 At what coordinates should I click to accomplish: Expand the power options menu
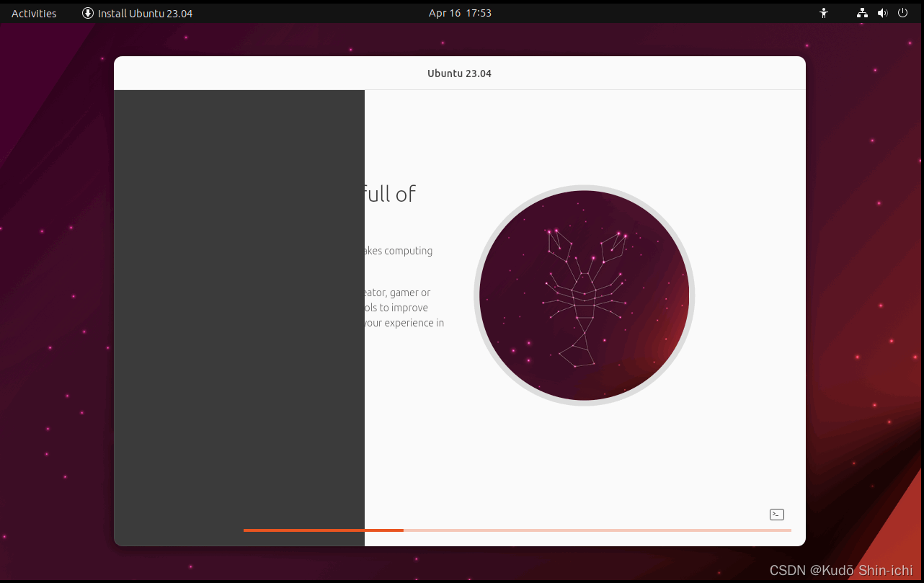pos(902,12)
